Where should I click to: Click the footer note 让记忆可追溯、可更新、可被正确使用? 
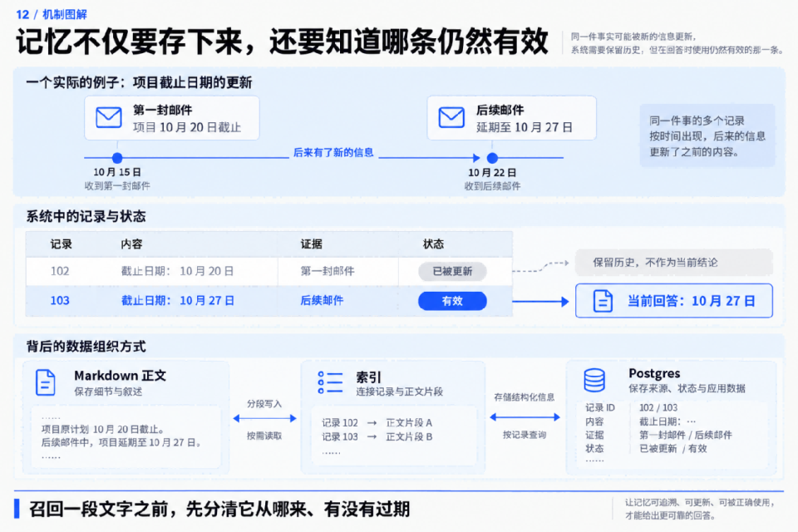(701, 502)
